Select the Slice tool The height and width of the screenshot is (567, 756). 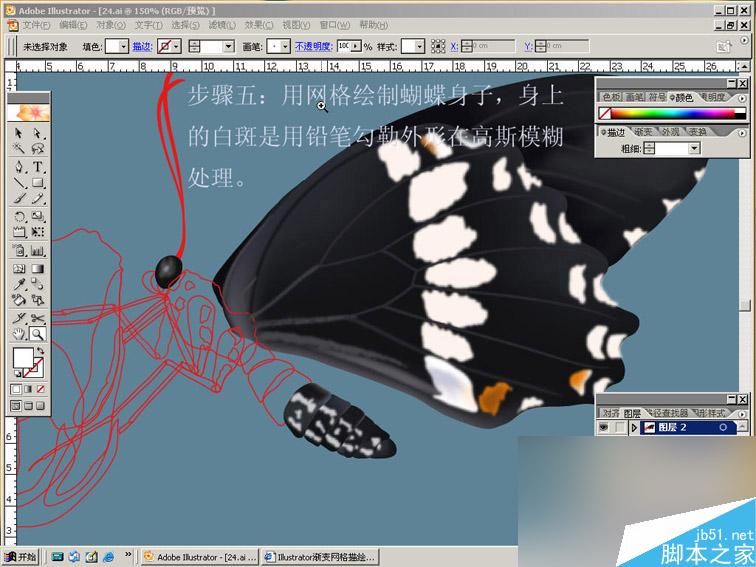click(x=19, y=318)
